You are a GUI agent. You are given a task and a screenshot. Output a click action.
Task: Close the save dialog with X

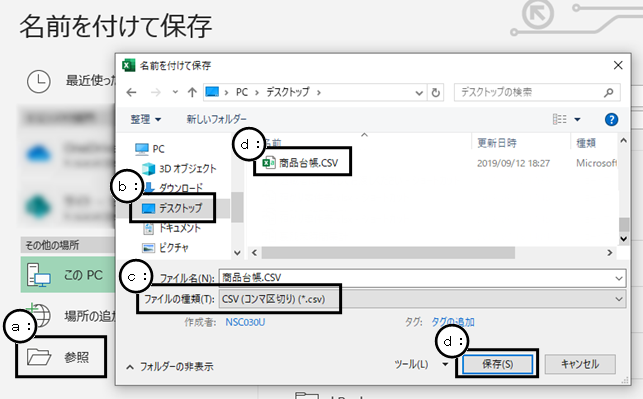coord(618,65)
